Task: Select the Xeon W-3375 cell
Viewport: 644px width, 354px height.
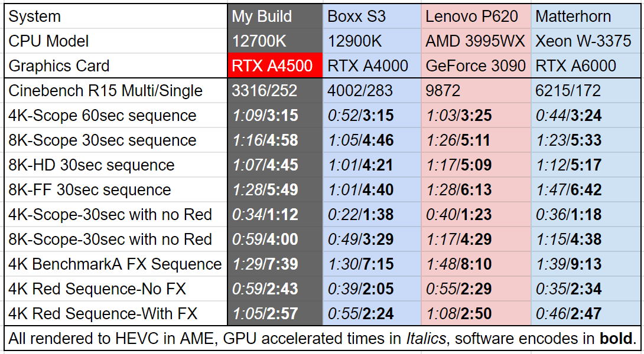Action: [586, 41]
